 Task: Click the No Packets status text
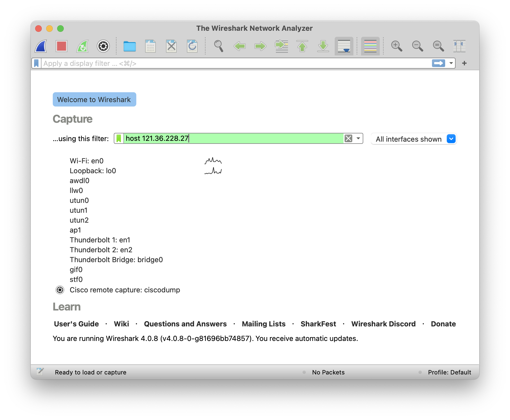[328, 372]
